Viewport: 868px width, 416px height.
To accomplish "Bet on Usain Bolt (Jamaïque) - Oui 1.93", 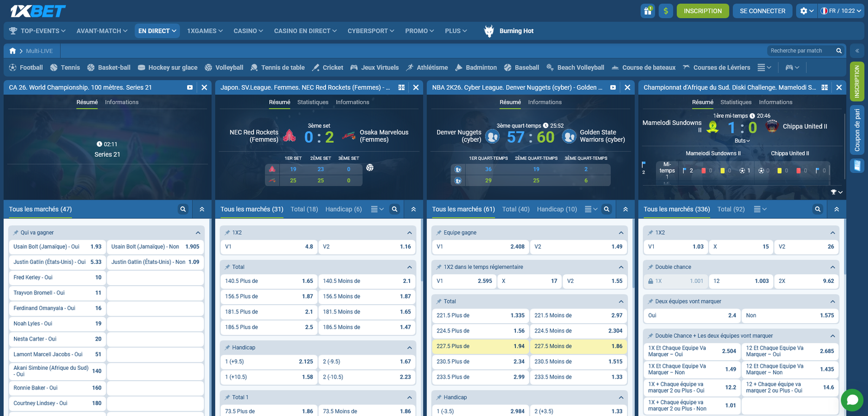I will [x=58, y=247].
